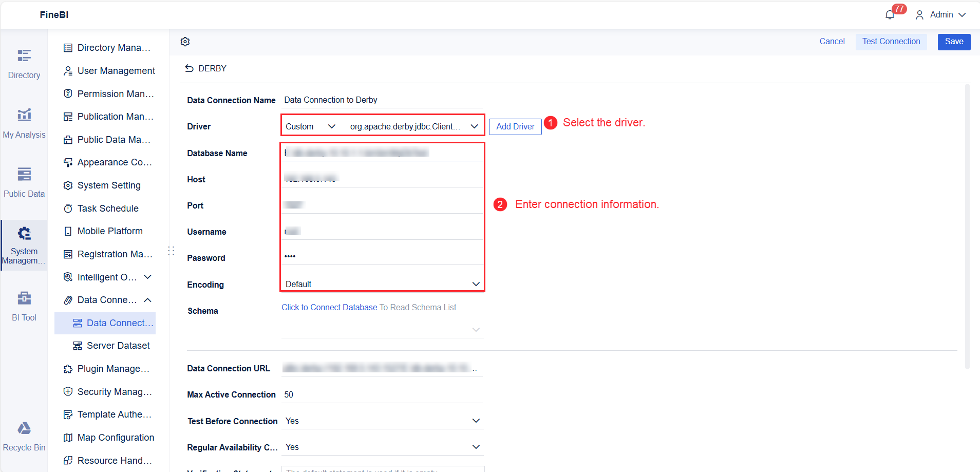Collapse the Data Connection submenu
The height and width of the screenshot is (472, 980).
point(148,300)
